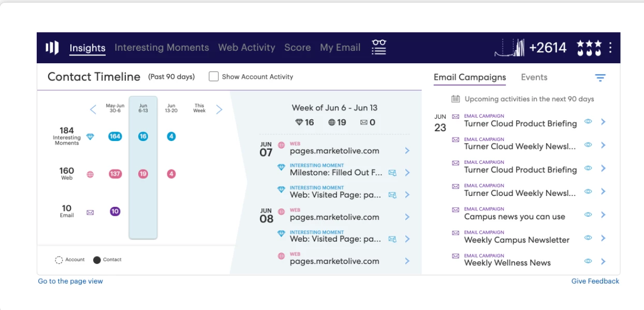The image size is (644, 310).
Task: Preview Weekly Wellness News with eye icon
Action: point(588,261)
